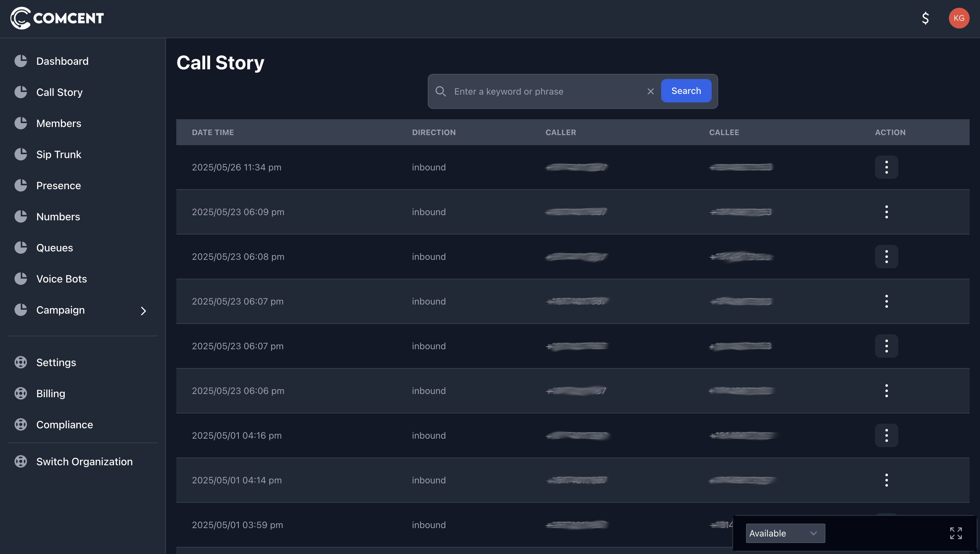Click the CALLER column header
Image resolution: width=980 pixels, height=554 pixels.
(561, 133)
